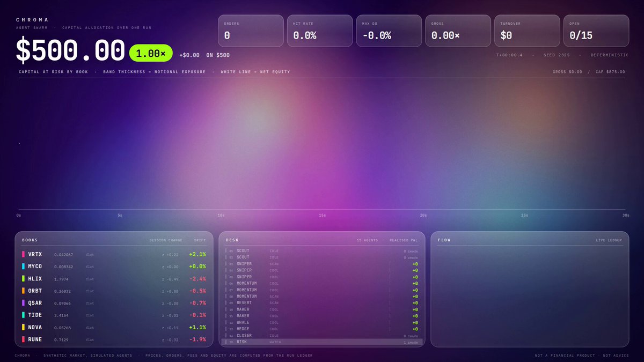Click the DETERMINISTIC label
644x362 pixels.
click(610, 55)
